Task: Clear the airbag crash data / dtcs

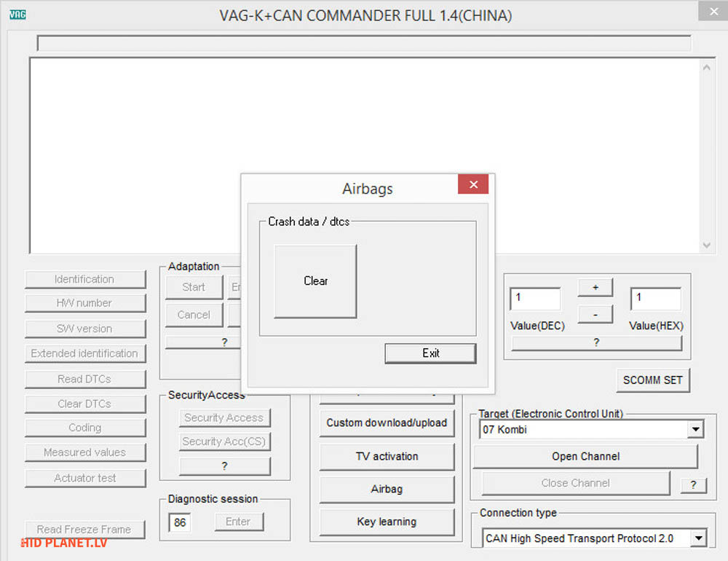Action: coord(315,281)
